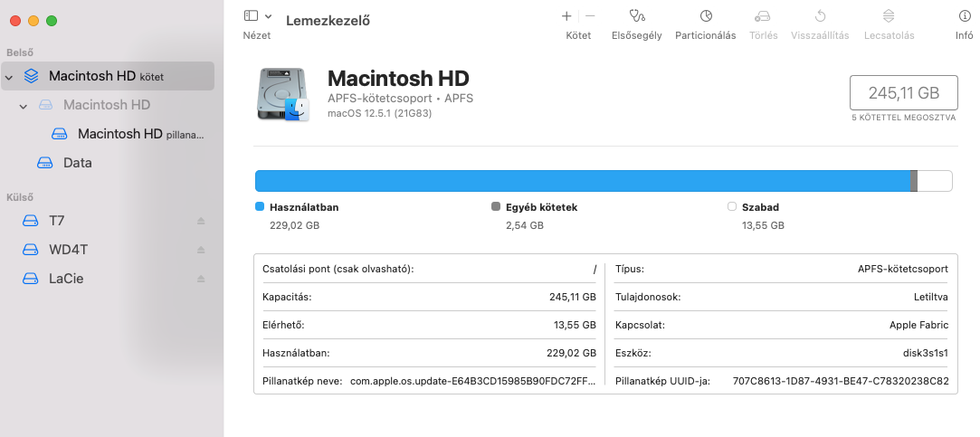Collapse the nested Macintosh HD volume chevron
This screenshot has width=980, height=437.
(24, 106)
